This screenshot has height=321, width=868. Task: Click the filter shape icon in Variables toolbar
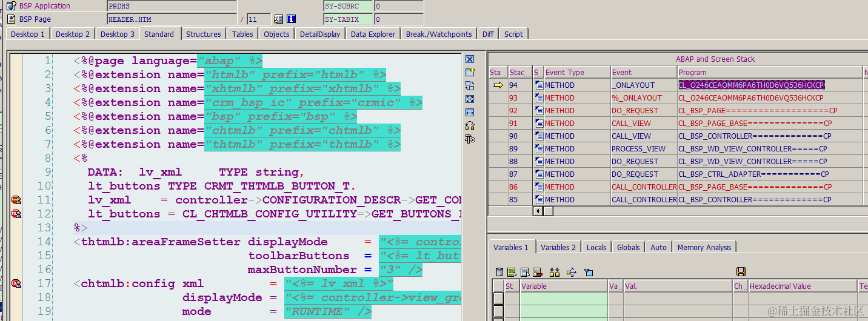click(x=588, y=273)
